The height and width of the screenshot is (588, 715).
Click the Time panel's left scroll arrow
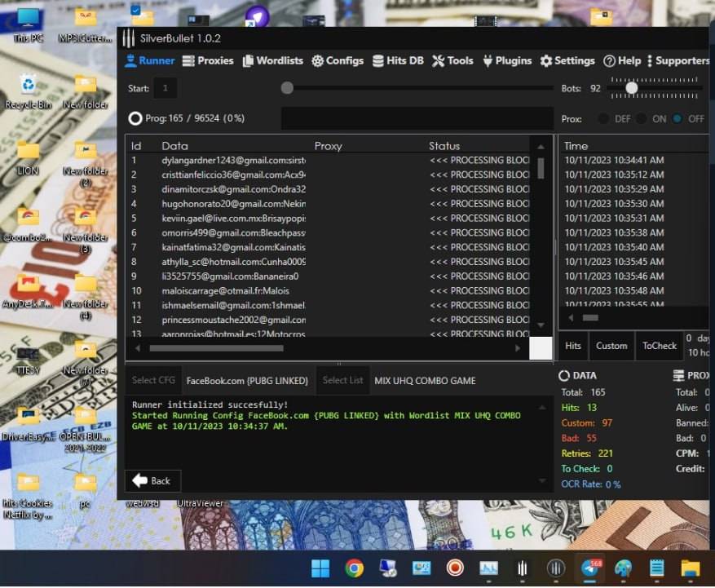click(x=571, y=317)
